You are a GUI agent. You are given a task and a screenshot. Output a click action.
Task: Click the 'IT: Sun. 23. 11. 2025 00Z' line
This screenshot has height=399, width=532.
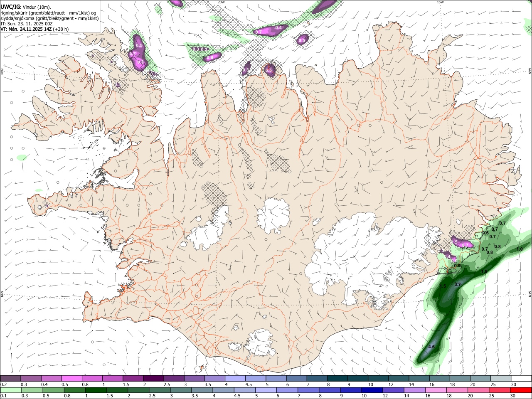[x=27, y=24]
